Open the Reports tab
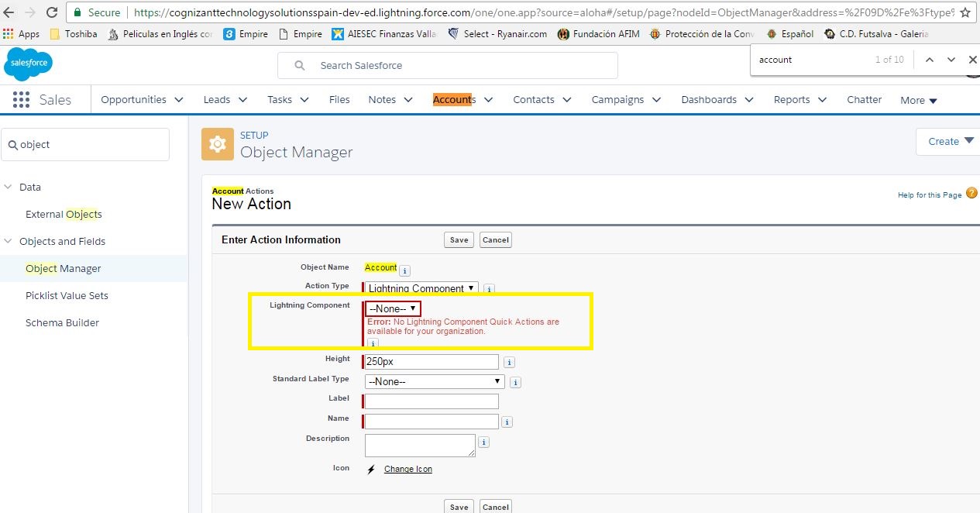Viewport: 980px width, 513px height. click(792, 100)
